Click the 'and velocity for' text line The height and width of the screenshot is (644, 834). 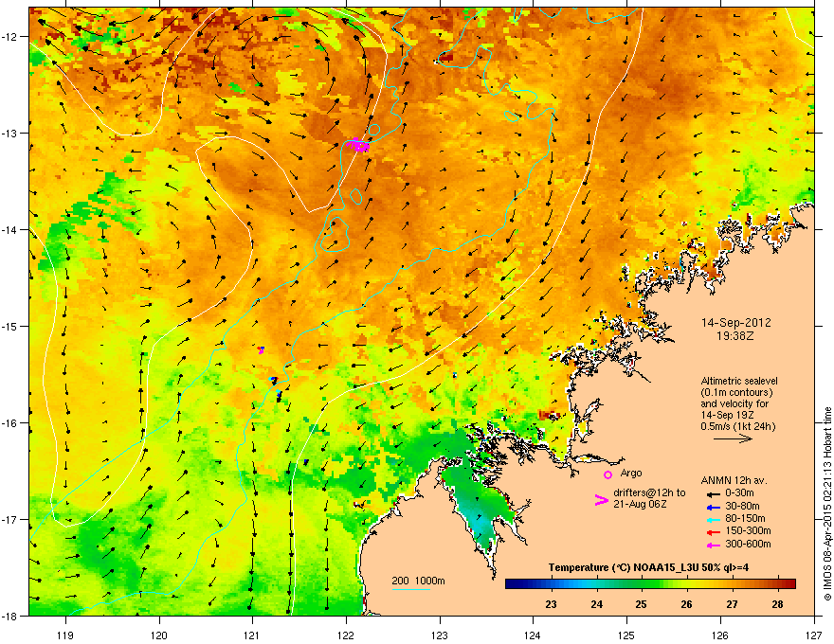pos(734,403)
